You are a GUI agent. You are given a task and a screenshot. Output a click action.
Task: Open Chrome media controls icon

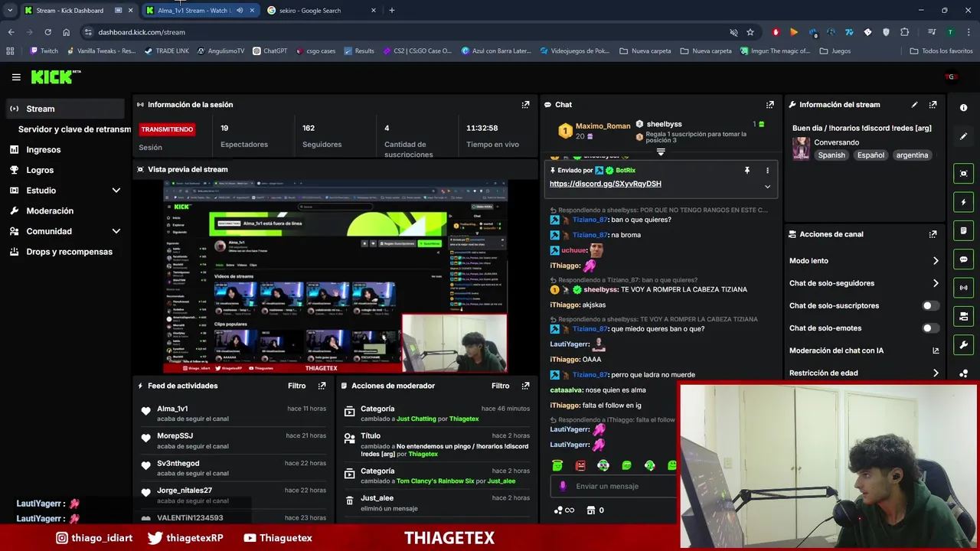(932, 32)
